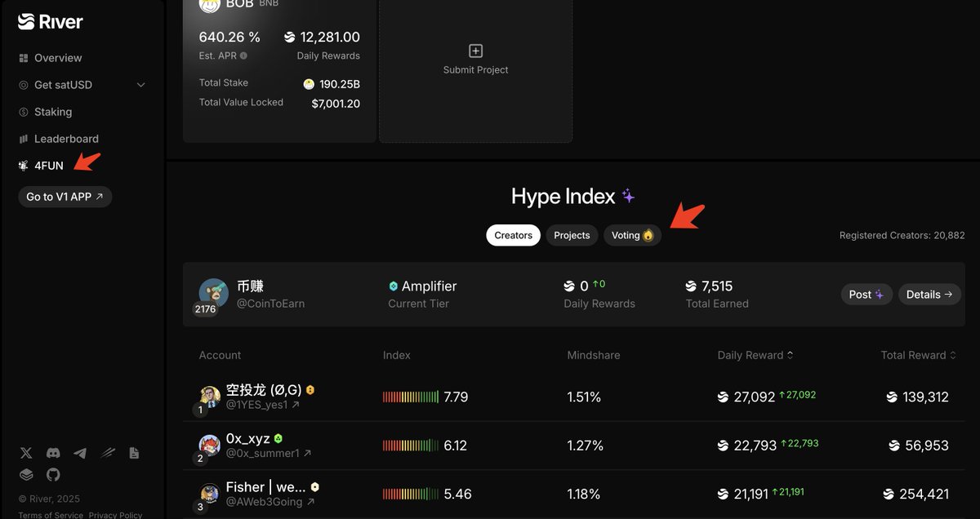Open external link arrow beside @0x_summer1
This screenshot has height=519, width=980.
pyautogui.click(x=307, y=453)
